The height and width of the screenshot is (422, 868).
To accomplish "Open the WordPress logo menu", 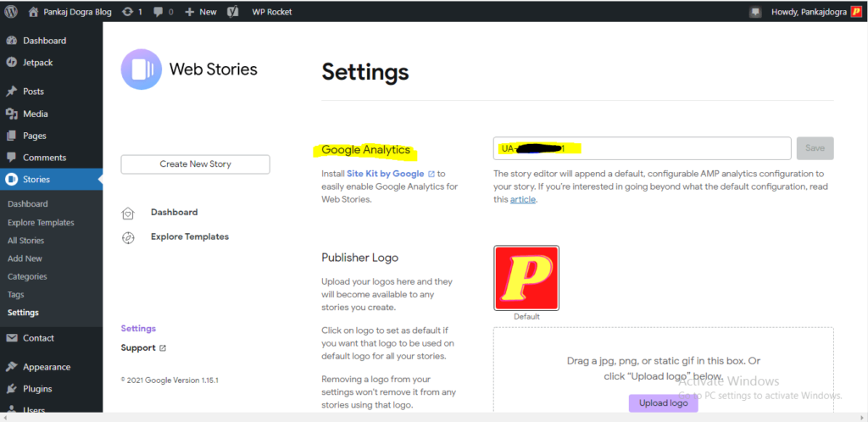I will (11, 12).
